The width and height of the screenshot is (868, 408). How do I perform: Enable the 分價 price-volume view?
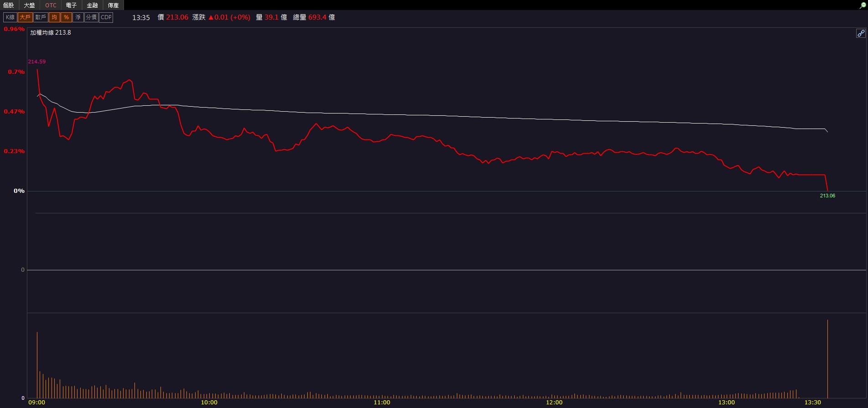[x=91, y=17]
